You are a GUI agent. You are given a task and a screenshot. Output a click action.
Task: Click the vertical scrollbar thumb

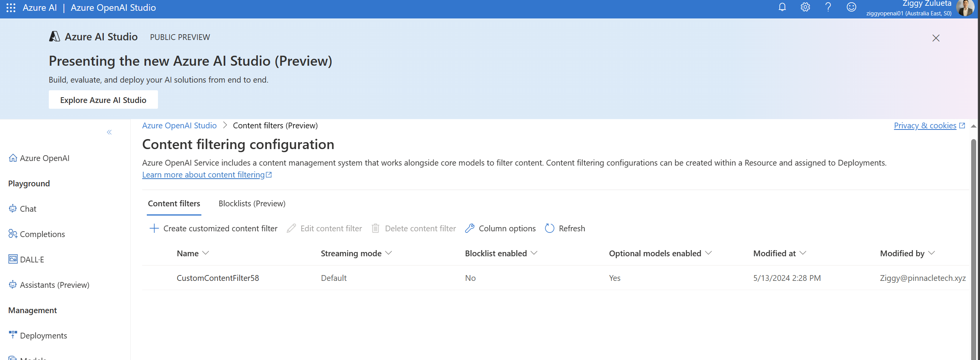click(973, 250)
